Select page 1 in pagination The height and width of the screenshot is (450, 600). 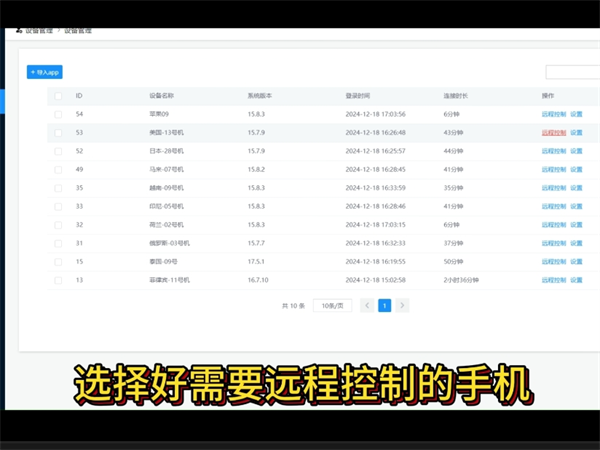click(x=385, y=305)
